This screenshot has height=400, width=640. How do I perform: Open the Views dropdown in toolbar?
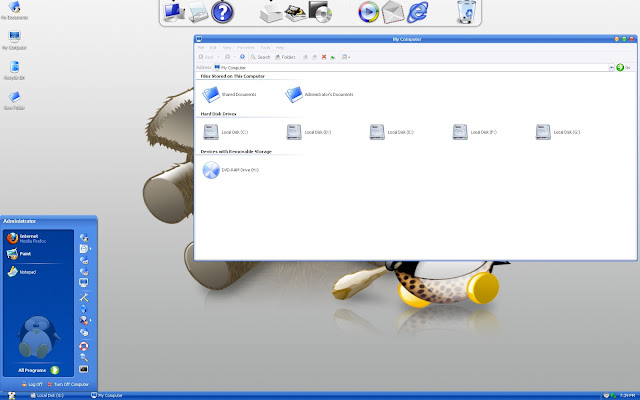point(346,57)
